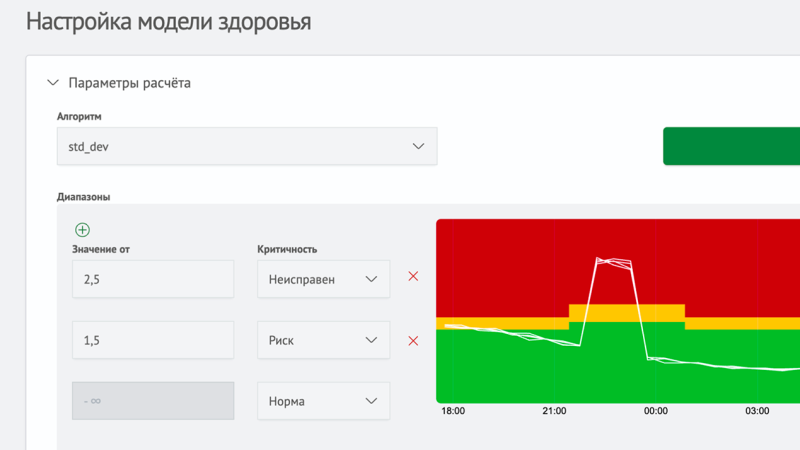Click the green button beside algorithm selector

[732, 146]
